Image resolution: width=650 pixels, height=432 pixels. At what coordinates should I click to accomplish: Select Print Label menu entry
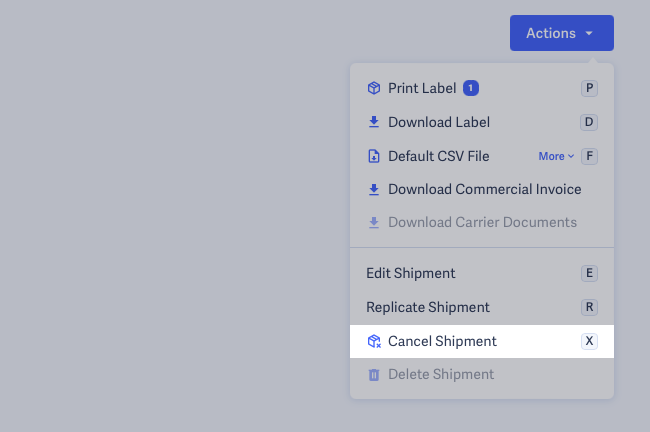482,88
